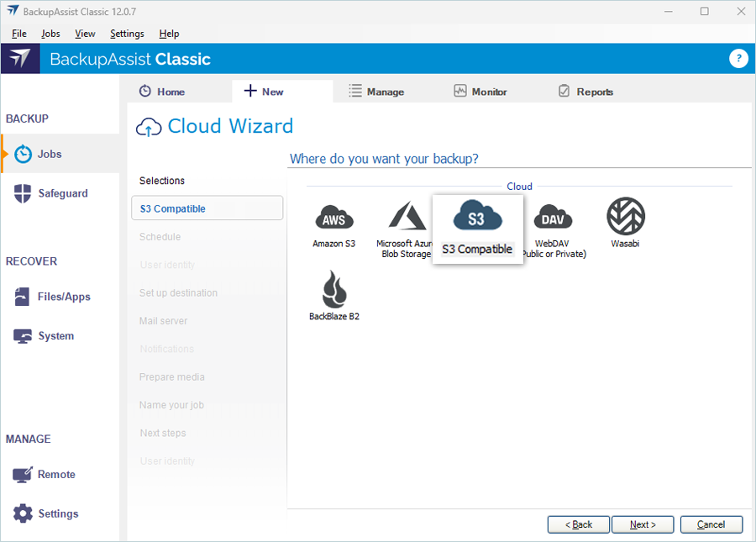756x542 pixels.
Task: Click the BACKUP section header
Action: click(27, 118)
